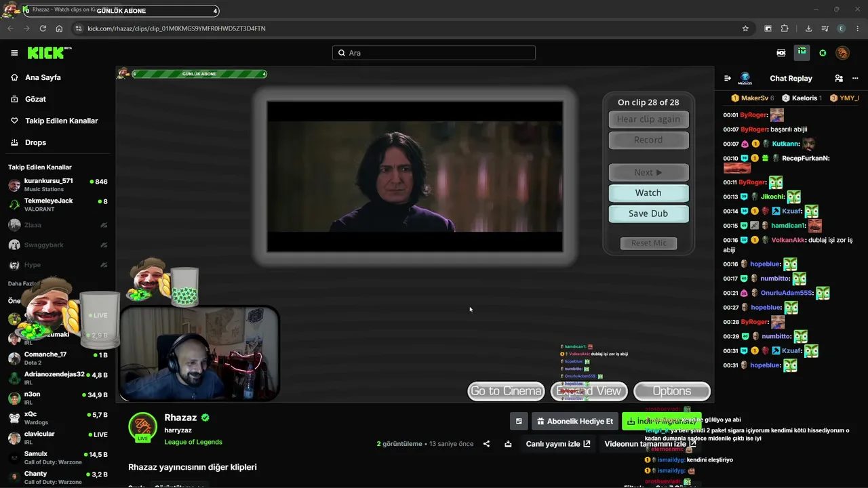Click the download clip icon beside share
868x488 pixels.
(x=508, y=444)
